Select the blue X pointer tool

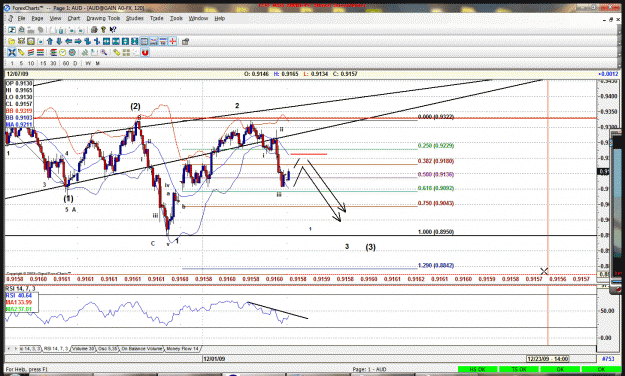pos(12,52)
